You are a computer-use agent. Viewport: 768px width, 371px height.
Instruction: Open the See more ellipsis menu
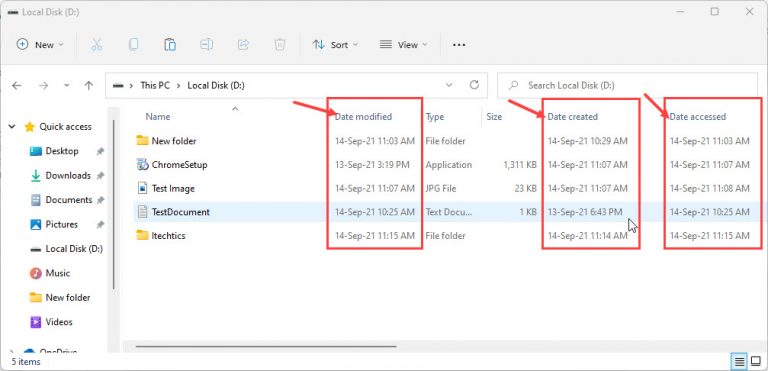click(458, 45)
